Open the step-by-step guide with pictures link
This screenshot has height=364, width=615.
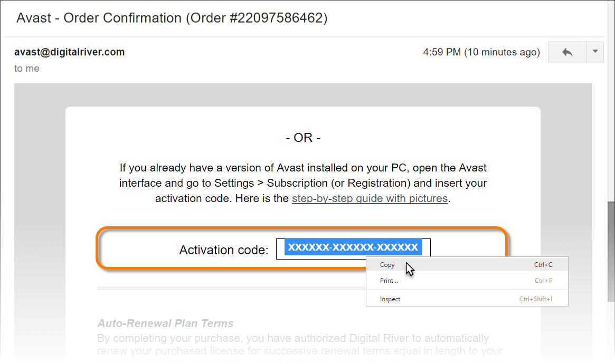pyautogui.click(x=370, y=199)
